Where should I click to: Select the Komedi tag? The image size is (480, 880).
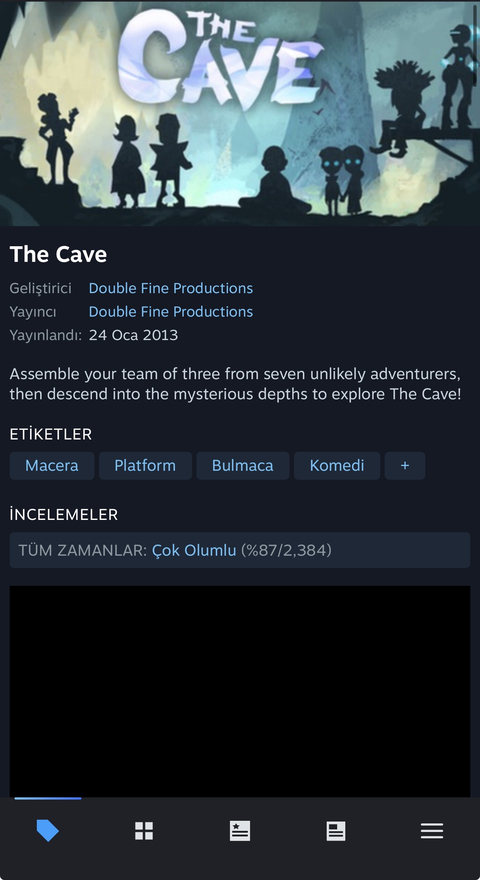[x=337, y=466]
